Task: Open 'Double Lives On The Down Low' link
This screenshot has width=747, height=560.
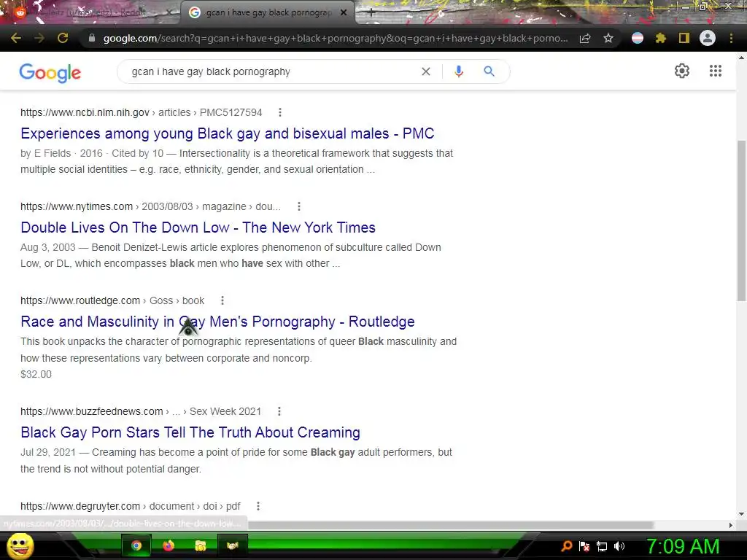Action: pyautogui.click(x=198, y=227)
